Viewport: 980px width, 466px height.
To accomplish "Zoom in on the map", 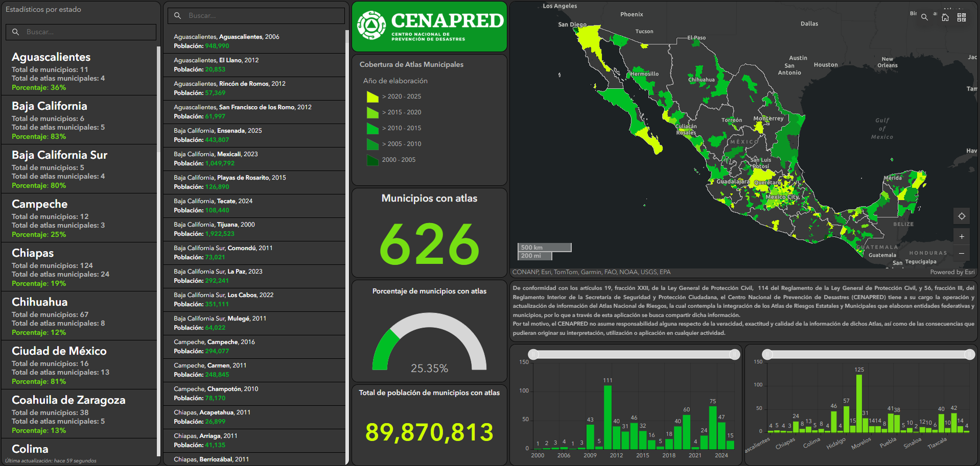I will coord(962,236).
